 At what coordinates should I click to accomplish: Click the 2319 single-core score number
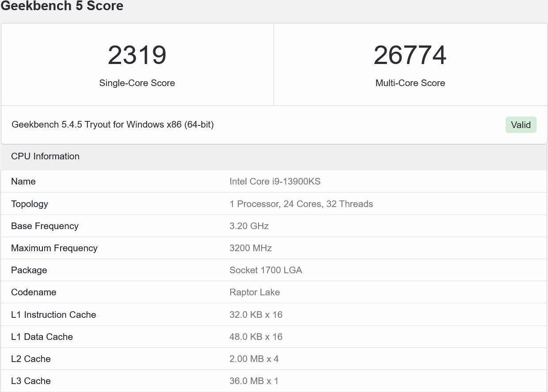click(137, 55)
